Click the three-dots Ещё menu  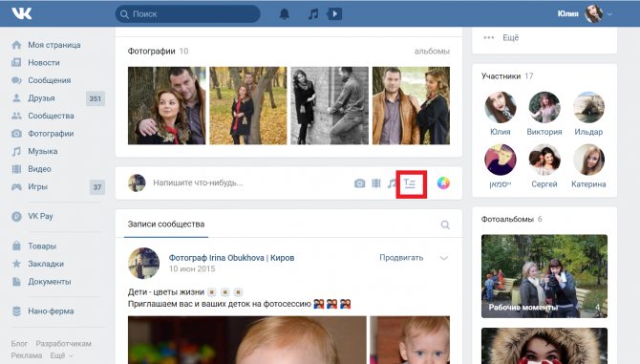[x=501, y=37]
